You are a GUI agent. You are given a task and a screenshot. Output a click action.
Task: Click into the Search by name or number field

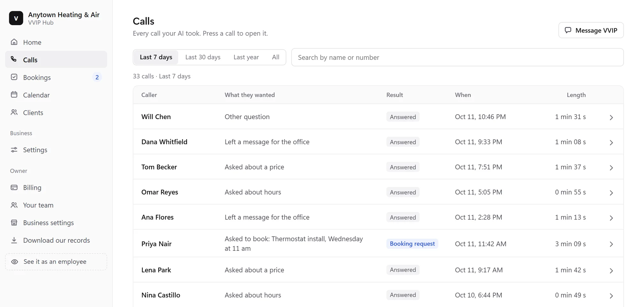[x=457, y=57]
